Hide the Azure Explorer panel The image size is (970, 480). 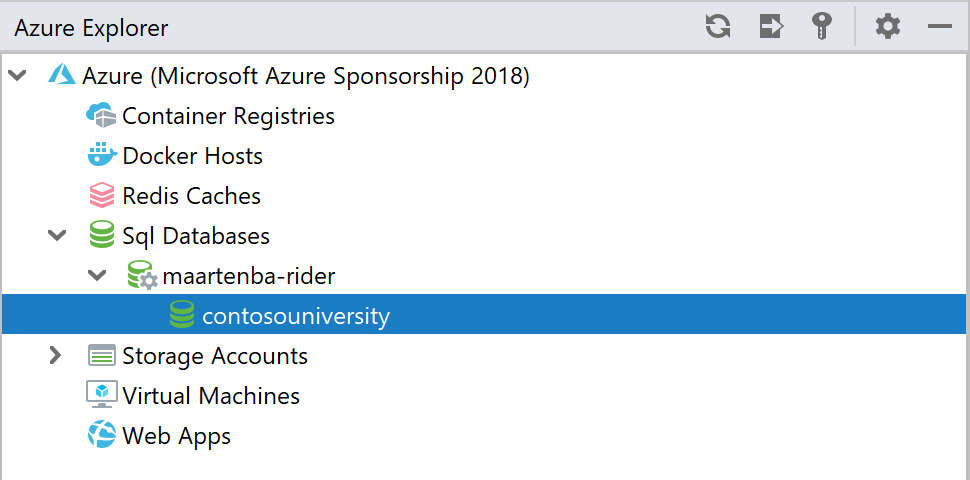[940, 27]
